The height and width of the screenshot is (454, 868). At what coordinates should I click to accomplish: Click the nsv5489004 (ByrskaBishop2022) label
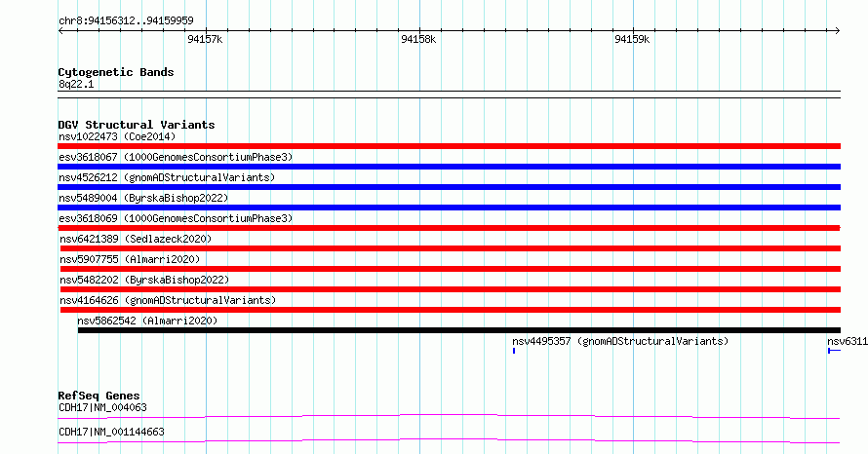pos(143,198)
